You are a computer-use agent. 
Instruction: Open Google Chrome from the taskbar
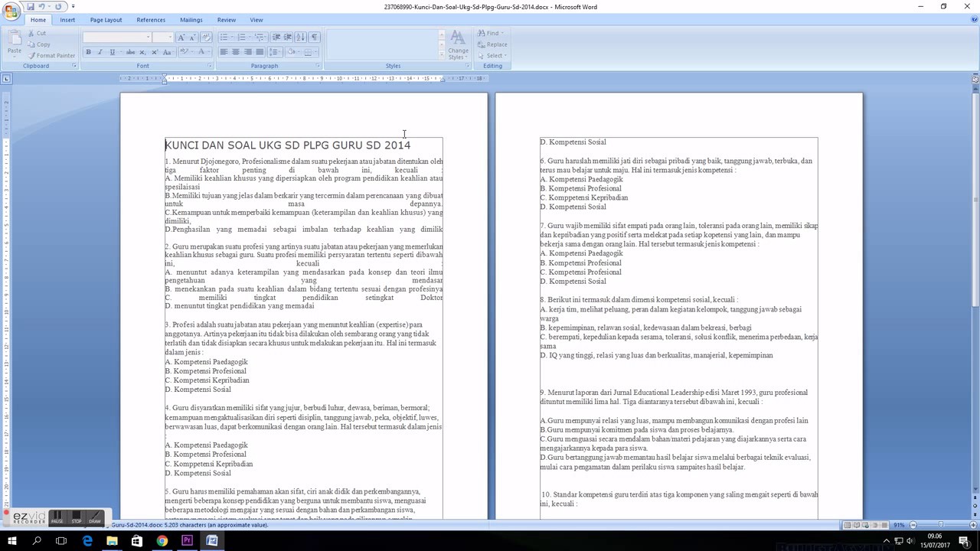[x=162, y=541]
